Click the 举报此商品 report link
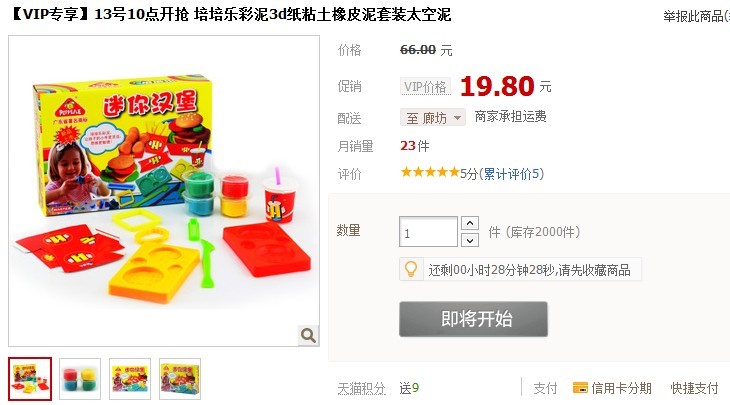 696,16
